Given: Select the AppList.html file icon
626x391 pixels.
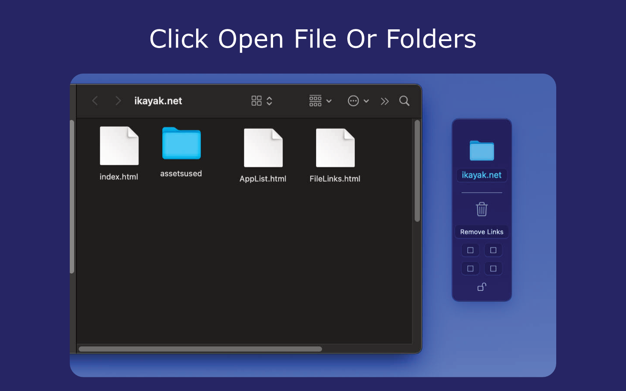Looking at the screenshot, I should point(263,148).
